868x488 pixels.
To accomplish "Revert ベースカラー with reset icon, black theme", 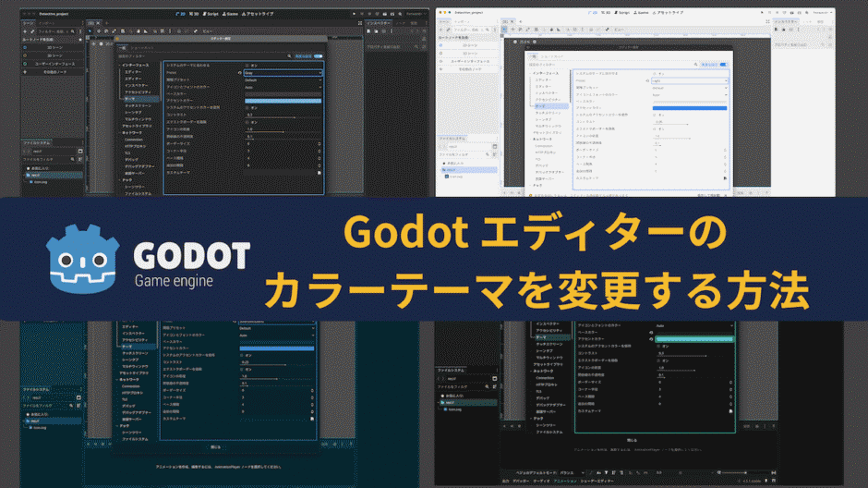I will click(651, 333).
